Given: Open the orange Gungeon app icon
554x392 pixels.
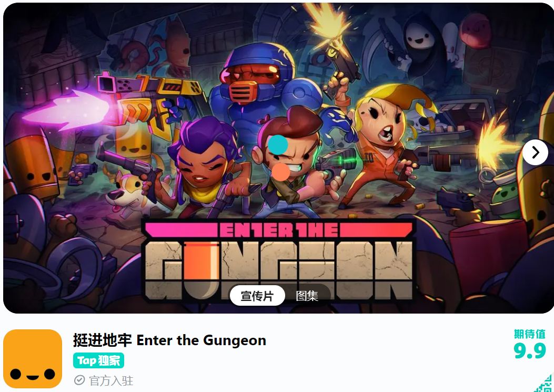Looking at the screenshot, I should (x=33, y=359).
